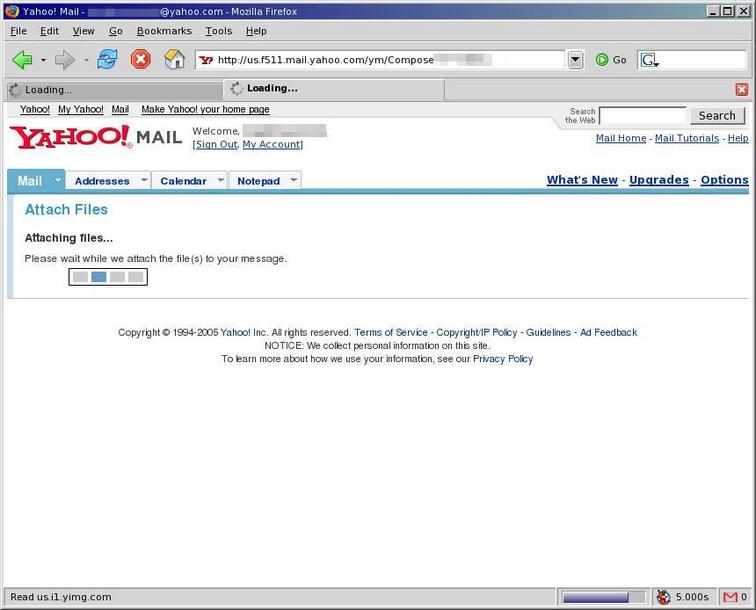Image resolution: width=756 pixels, height=610 pixels.
Task: Open the Tools menu
Action: click(218, 31)
